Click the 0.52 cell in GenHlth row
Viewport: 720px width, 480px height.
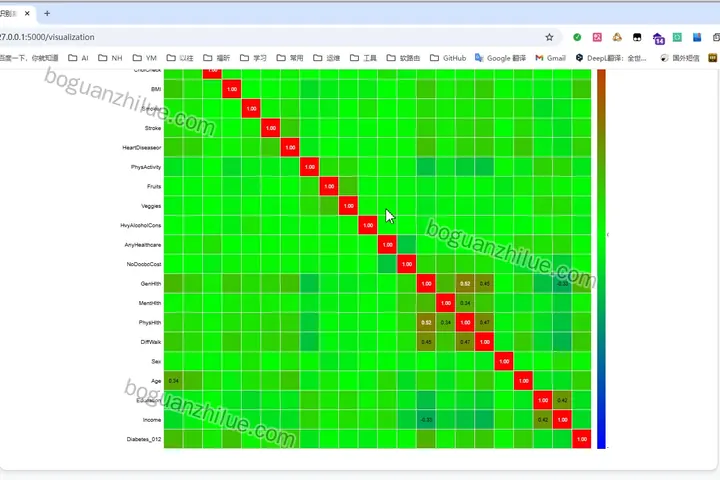click(x=465, y=283)
